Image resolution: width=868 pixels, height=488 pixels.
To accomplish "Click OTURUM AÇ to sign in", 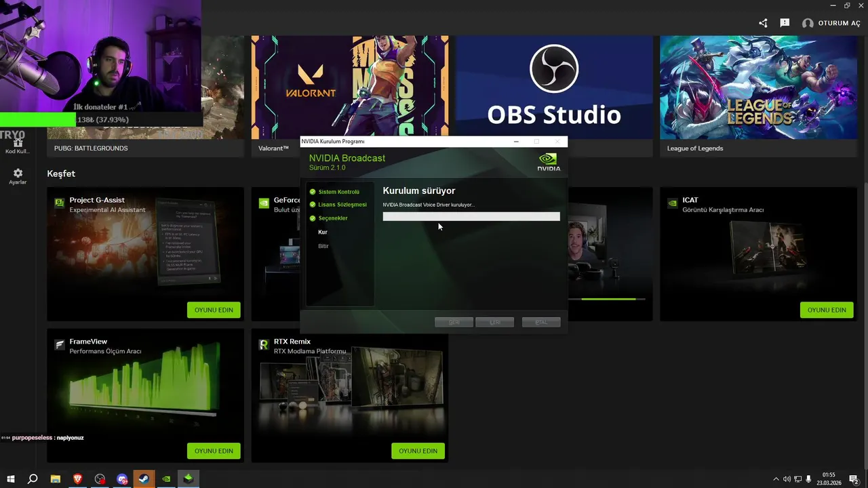I will pos(839,23).
